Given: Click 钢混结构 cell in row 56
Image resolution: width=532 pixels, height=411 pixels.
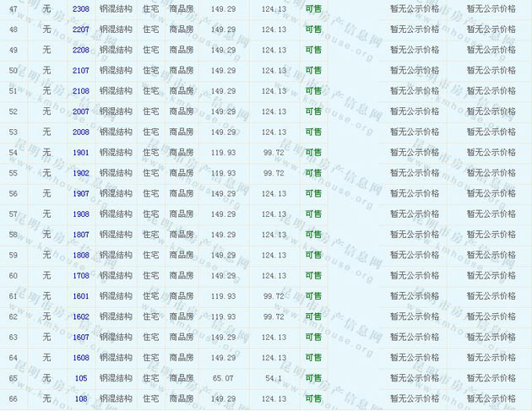Looking at the screenshot, I should 116,193.
